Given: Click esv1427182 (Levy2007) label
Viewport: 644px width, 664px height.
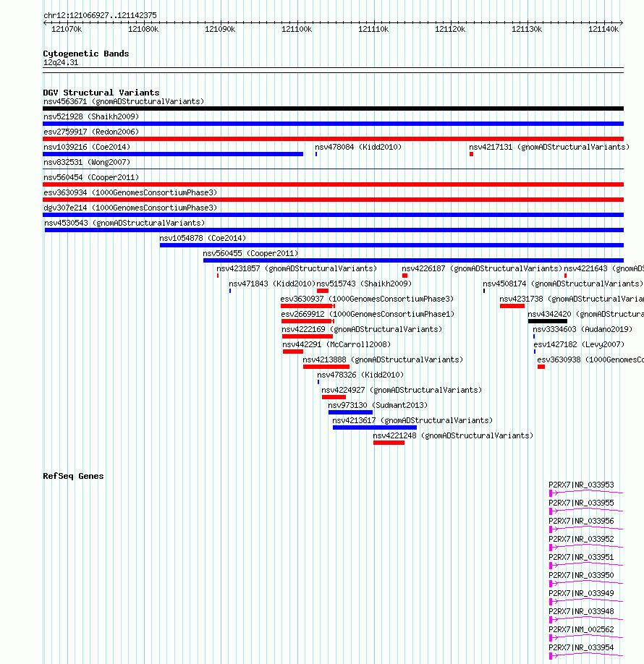Looking at the screenshot, I should tap(579, 345).
